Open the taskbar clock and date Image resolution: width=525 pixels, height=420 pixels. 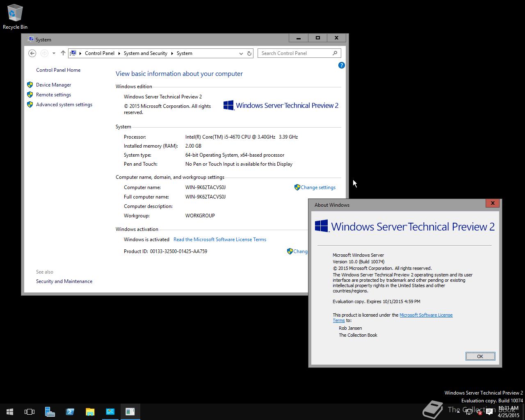tap(509, 412)
